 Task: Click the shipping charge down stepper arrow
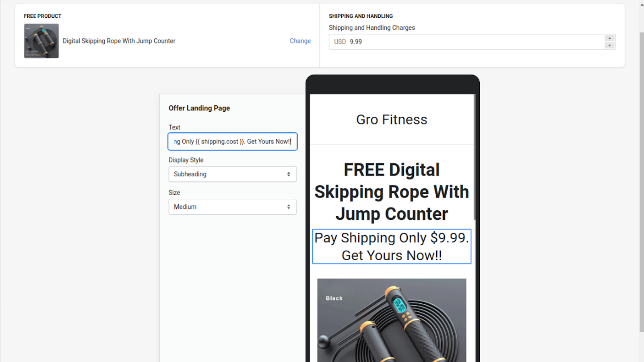[x=610, y=45]
